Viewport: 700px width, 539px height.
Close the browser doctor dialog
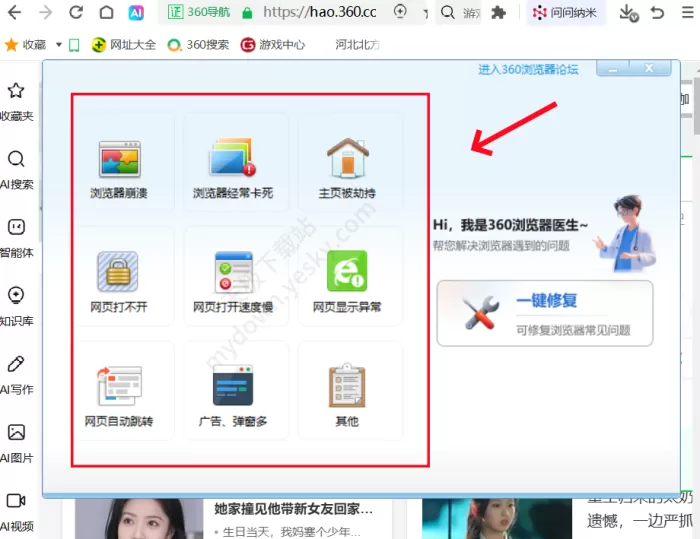pyautogui.click(x=650, y=69)
